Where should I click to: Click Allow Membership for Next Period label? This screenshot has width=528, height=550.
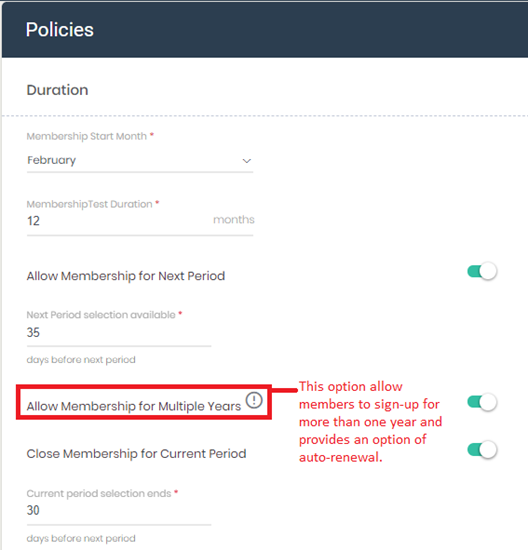click(126, 276)
